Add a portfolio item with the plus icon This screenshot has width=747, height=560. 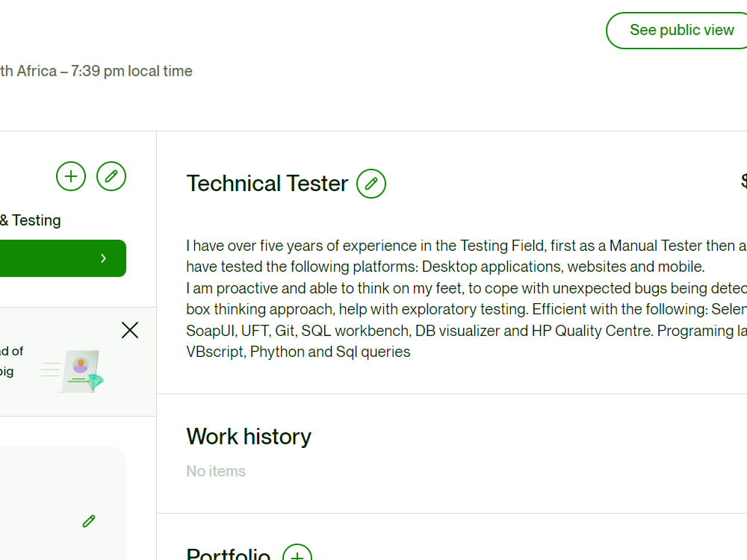click(297, 555)
